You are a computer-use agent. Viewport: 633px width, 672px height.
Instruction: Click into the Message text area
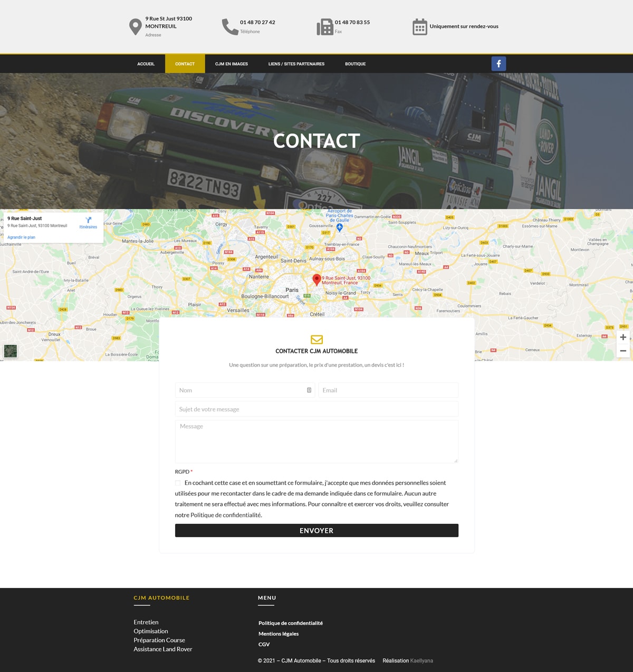coord(316,441)
